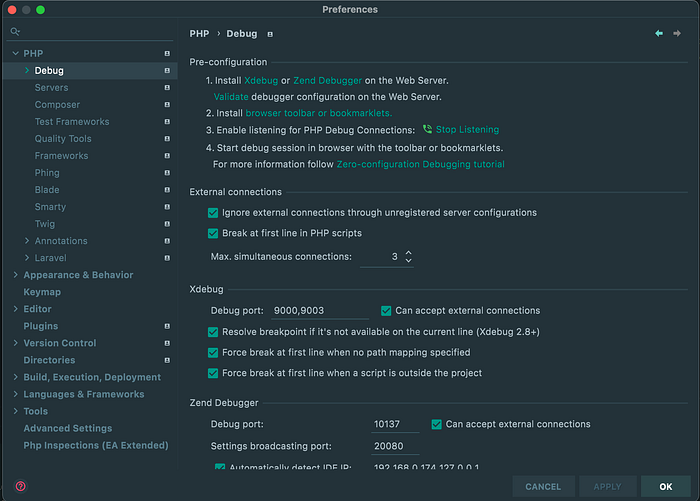Click the Stop Listening phone icon
The width and height of the screenshot is (700, 501).
click(x=427, y=130)
